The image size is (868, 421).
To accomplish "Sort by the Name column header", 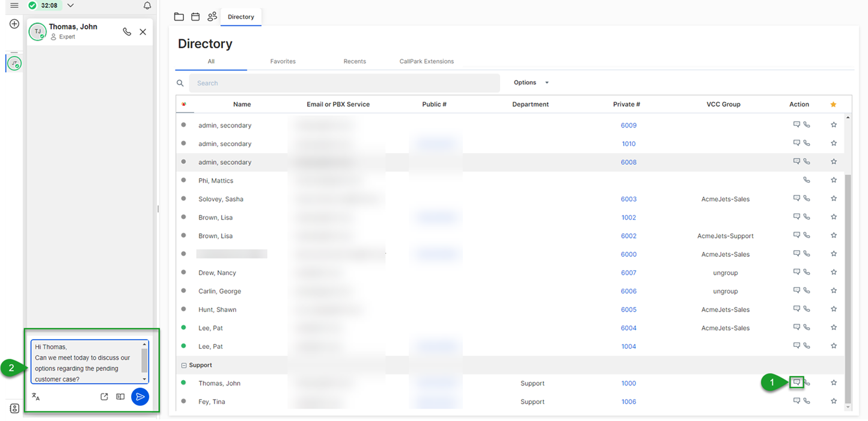I will tap(242, 104).
